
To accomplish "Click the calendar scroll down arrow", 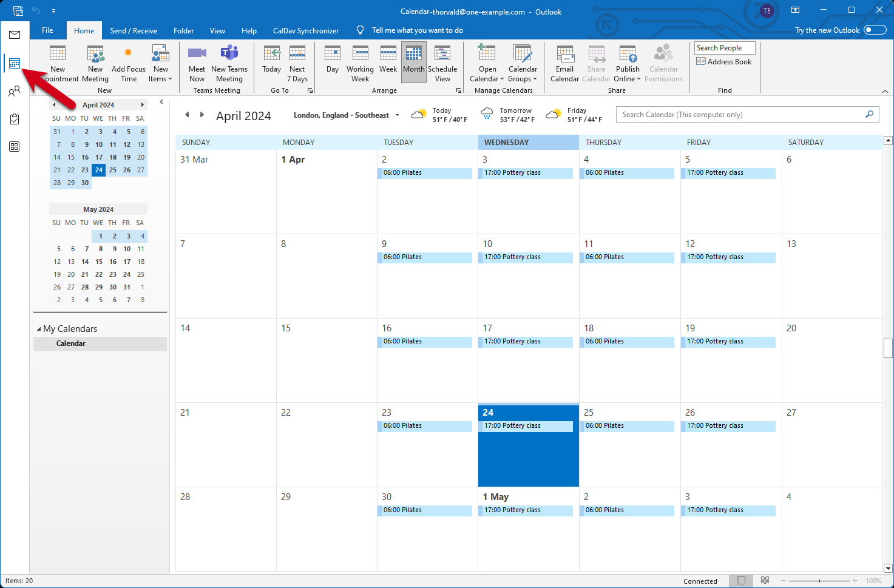I will click(x=889, y=569).
